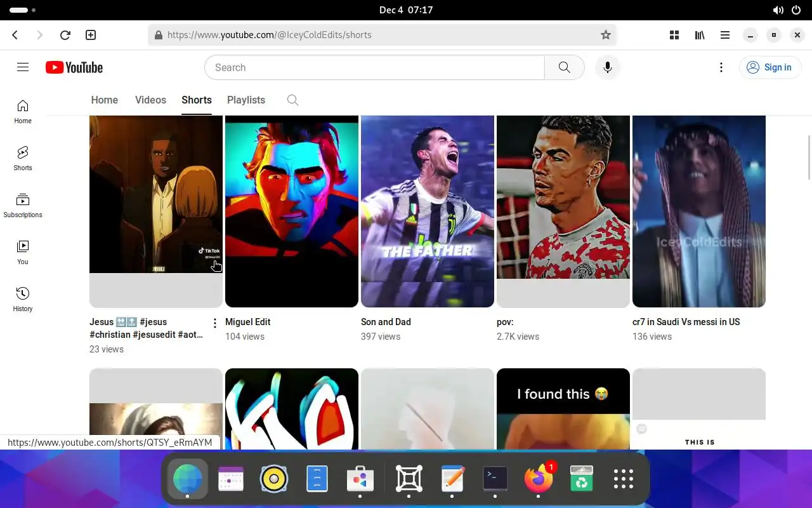This screenshot has width=812, height=508.
Task: Click the page vertical scrollbar
Action: pos(808,157)
